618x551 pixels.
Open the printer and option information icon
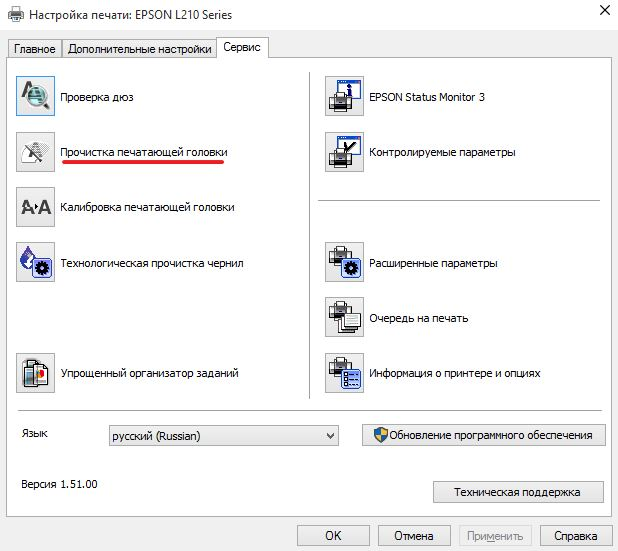click(x=344, y=373)
